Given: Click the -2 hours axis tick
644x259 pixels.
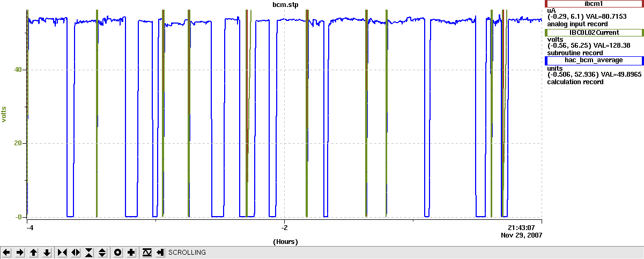Looking at the screenshot, I should (285, 227).
